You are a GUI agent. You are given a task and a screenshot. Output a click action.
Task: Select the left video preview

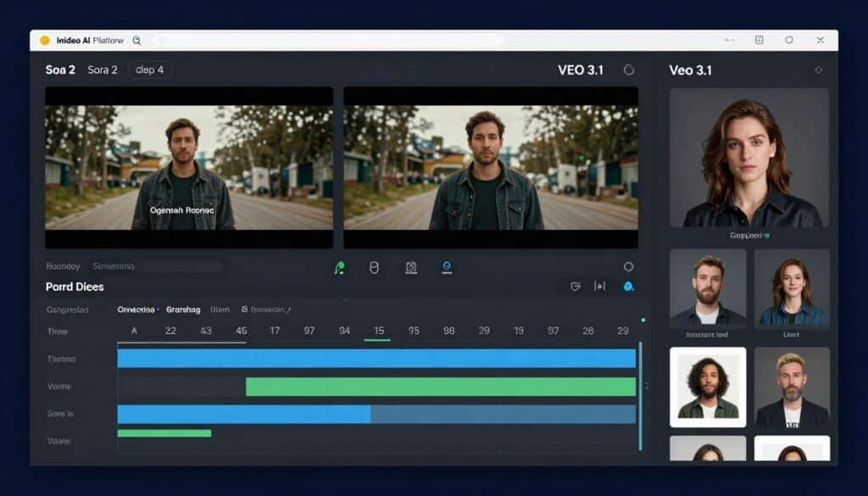pyautogui.click(x=189, y=167)
